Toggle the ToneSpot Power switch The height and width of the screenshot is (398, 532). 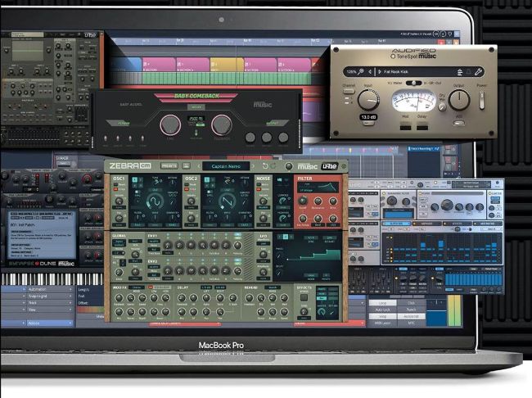tap(481, 100)
